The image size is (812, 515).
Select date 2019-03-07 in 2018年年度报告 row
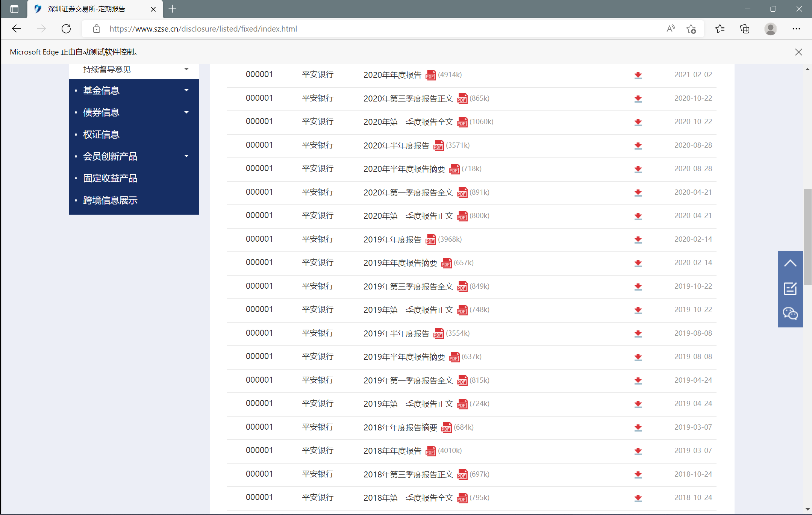point(693,451)
